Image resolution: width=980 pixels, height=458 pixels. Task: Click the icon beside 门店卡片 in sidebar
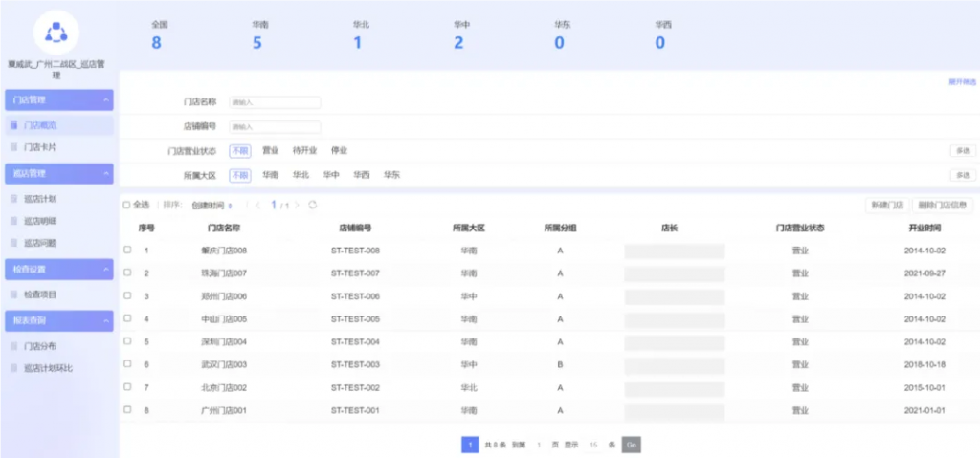click(13, 147)
